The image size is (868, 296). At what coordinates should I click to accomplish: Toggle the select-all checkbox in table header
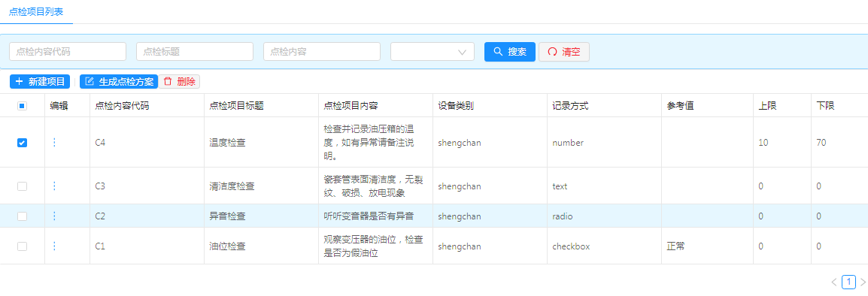(22, 106)
